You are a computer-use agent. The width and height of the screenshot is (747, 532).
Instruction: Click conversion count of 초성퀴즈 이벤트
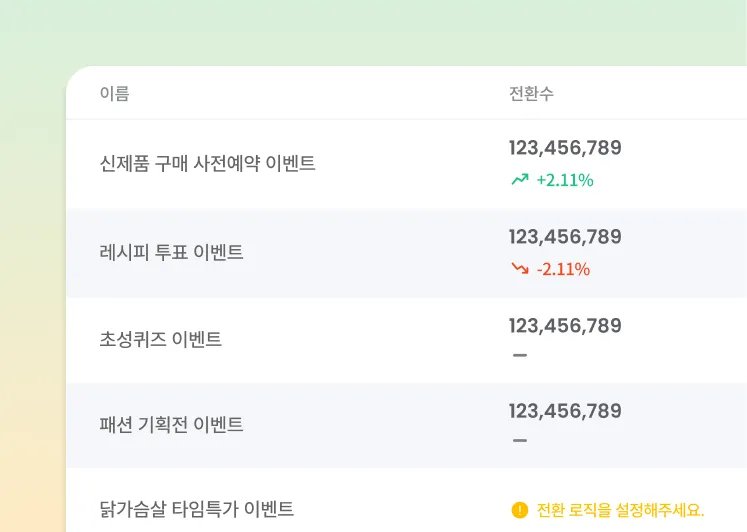coord(565,326)
